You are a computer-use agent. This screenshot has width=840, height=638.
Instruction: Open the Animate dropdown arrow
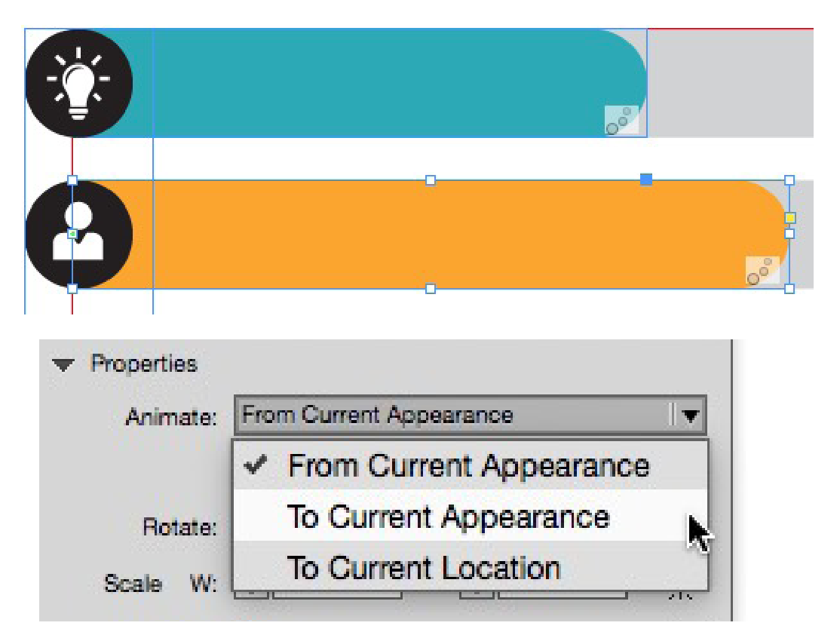tap(691, 416)
